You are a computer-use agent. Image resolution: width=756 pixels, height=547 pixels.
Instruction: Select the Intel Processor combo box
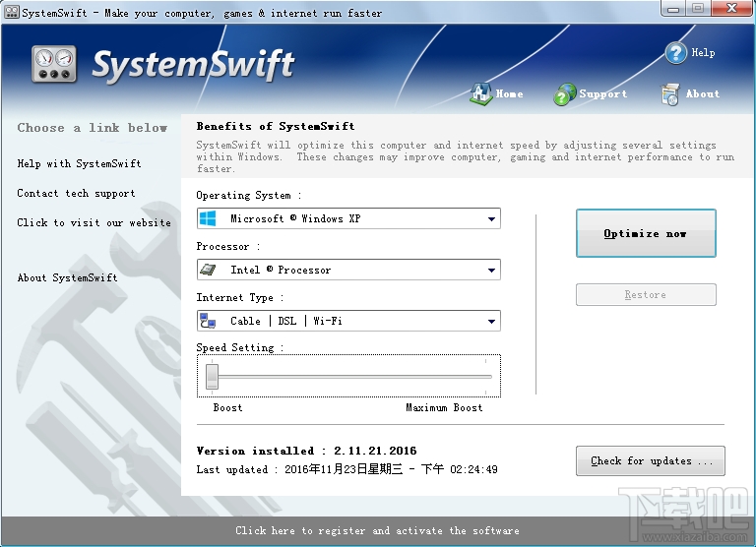348,270
